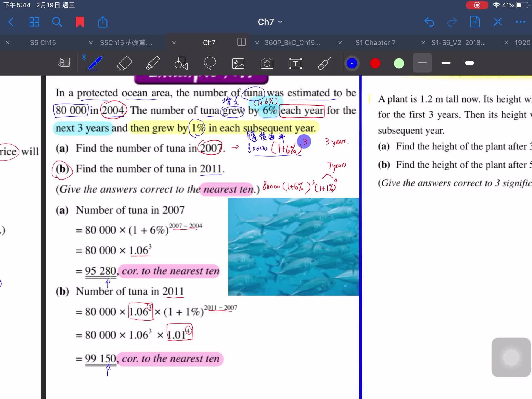Toggle the bookmark for this page
Image resolution: width=532 pixels, height=399 pixels.
point(80,22)
